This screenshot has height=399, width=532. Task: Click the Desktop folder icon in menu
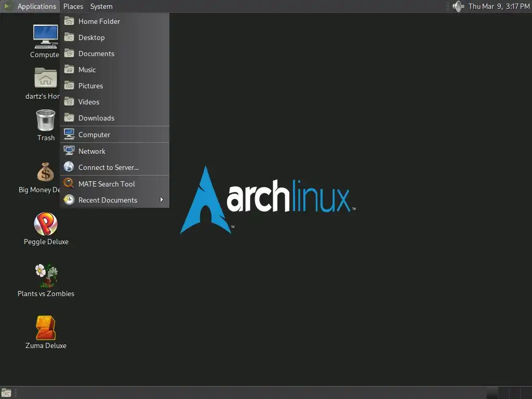pos(69,37)
